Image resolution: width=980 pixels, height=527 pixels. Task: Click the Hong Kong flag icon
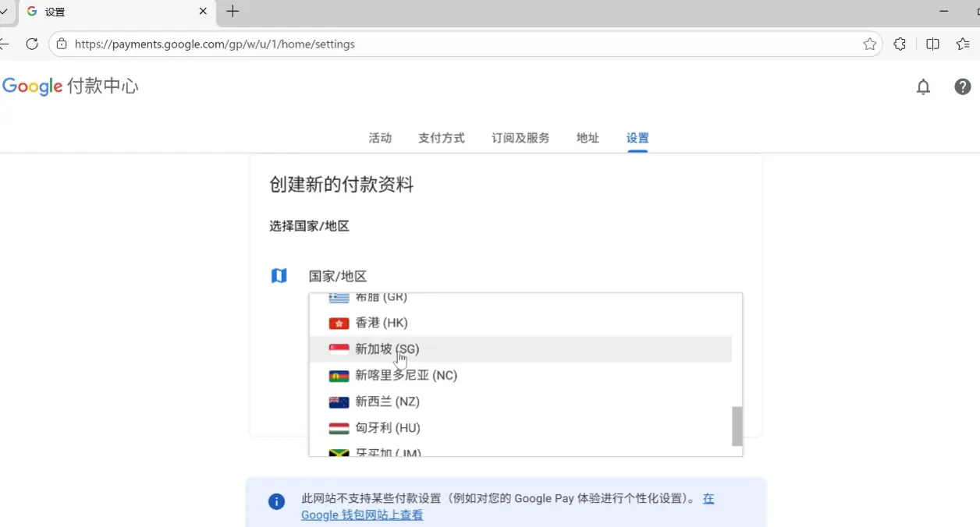(339, 323)
